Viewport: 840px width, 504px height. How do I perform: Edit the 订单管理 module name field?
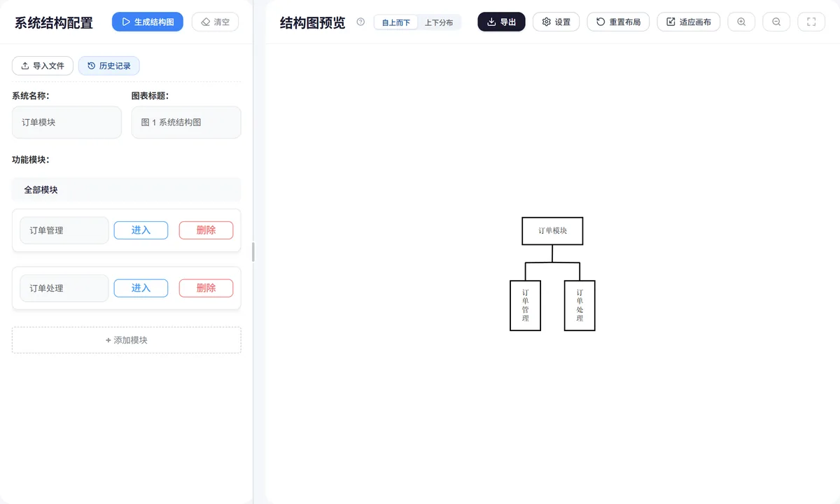(x=64, y=230)
